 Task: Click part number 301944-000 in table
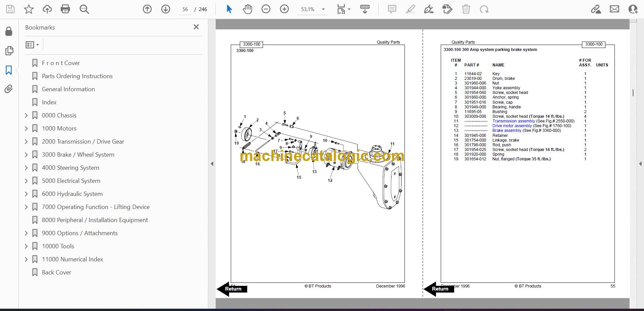475,88
